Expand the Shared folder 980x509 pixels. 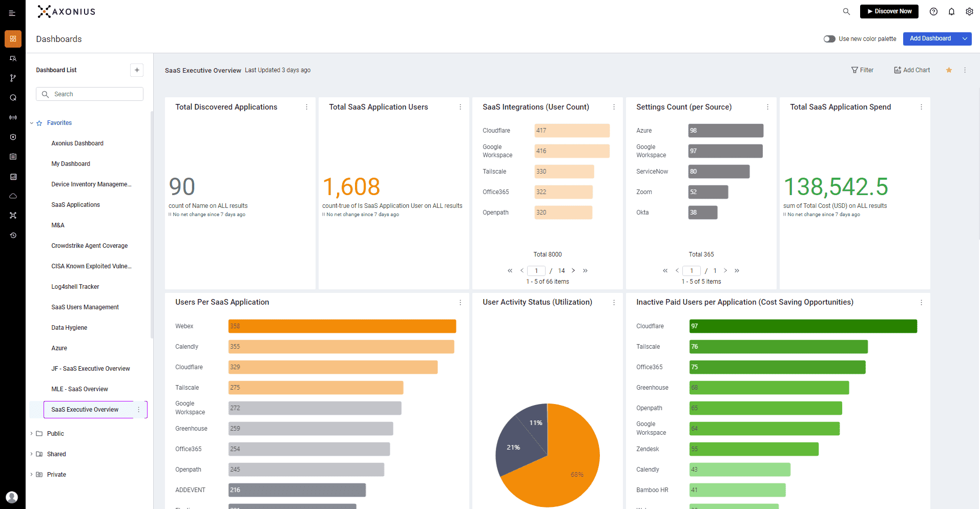32,454
